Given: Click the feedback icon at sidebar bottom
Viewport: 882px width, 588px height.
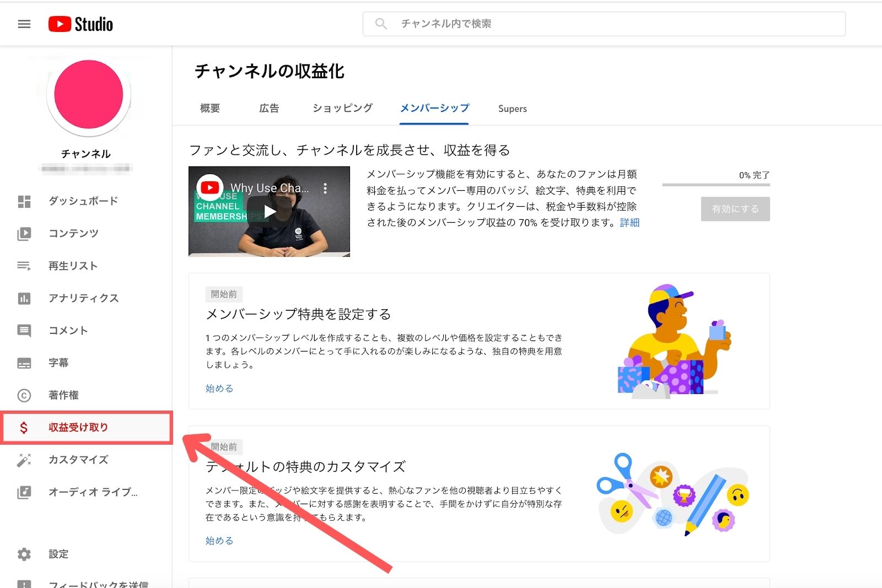Looking at the screenshot, I should coord(24,584).
